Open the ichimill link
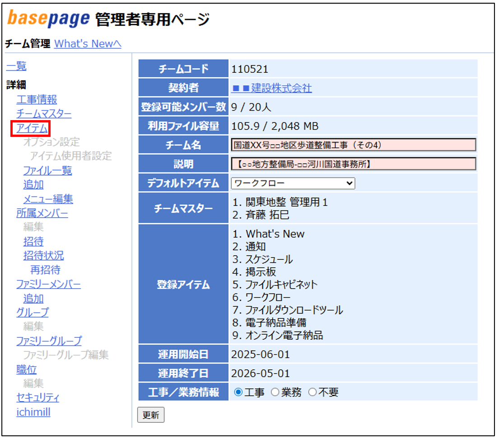Image resolution: width=504 pixels, height=439 pixels. 33,412
